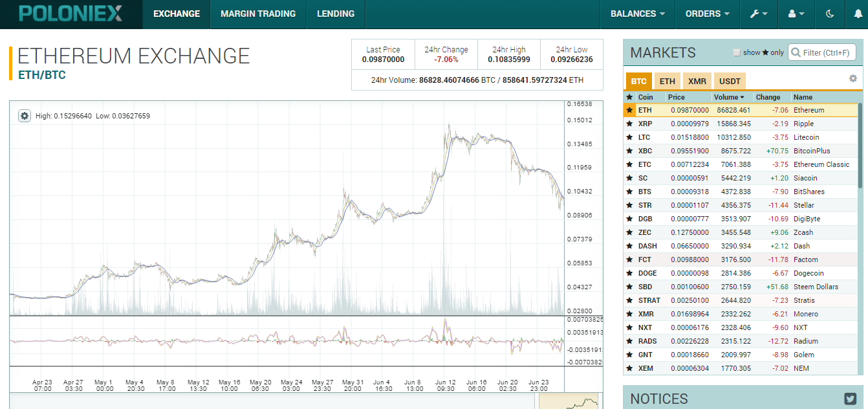This screenshot has width=868, height=409.
Task: Toggle star for DOGE market row
Action: tap(629, 273)
